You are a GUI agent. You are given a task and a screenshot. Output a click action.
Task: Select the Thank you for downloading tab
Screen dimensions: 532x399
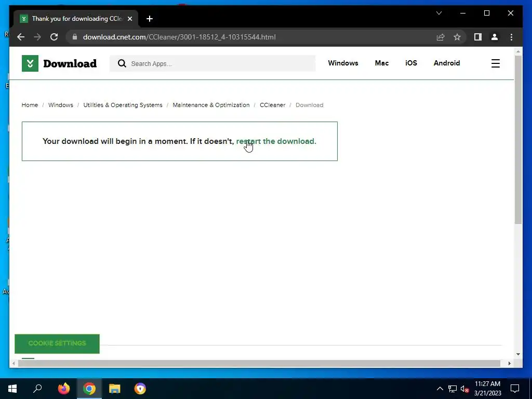point(76,19)
